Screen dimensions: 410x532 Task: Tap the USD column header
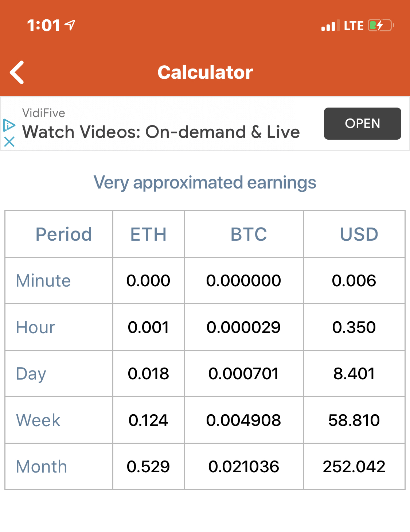359,234
